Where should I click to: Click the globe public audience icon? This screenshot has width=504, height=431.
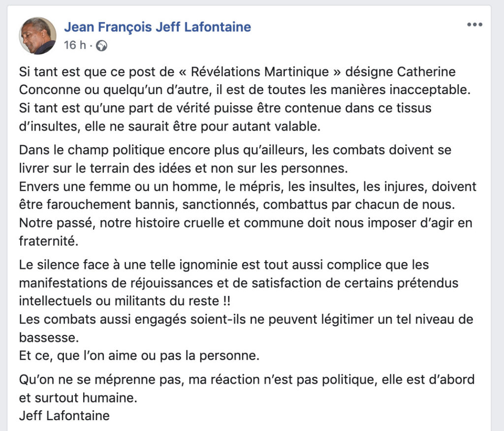pyautogui.click(x=101, y=46)
